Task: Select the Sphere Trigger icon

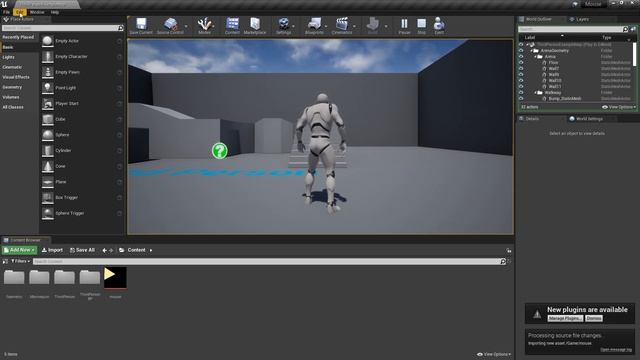Action: click(48, 213)
